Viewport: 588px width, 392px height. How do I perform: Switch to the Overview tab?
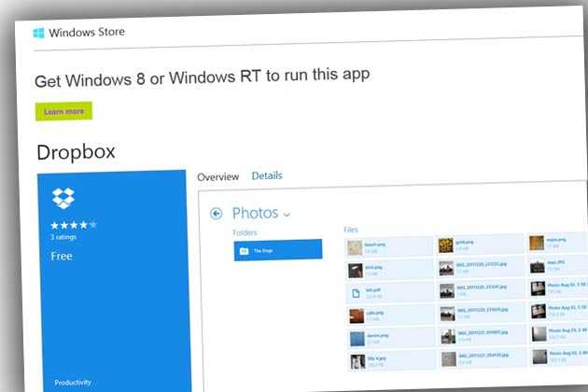217,176
